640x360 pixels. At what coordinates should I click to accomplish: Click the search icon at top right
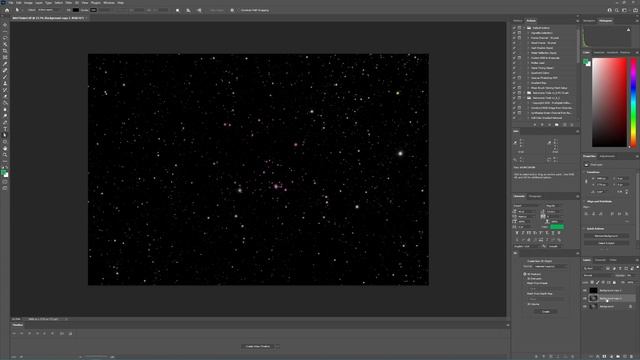pyautogui.click(x=617, y=10)
